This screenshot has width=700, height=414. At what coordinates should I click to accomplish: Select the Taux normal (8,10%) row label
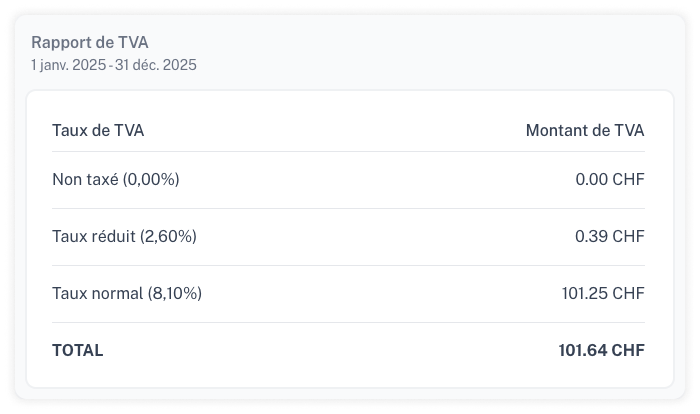pyautogui.click(x=127, y=293)
